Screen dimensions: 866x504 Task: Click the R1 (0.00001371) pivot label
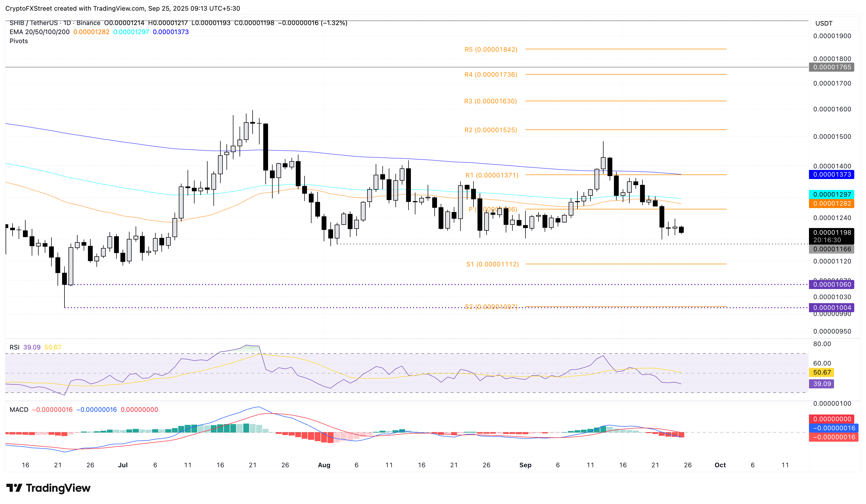click(491, 175)
